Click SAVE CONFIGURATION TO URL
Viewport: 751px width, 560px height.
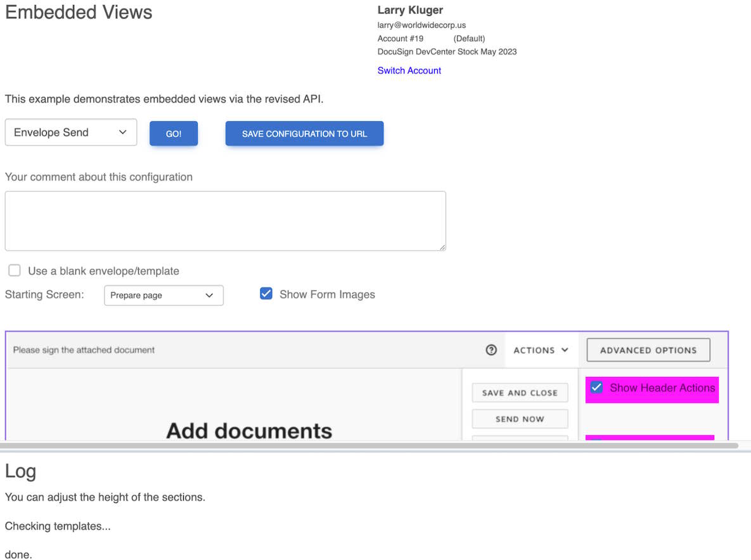pyautogui.click(x=304, y=134)
